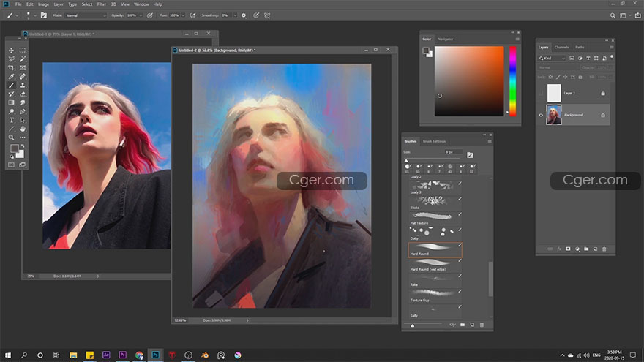Create a new layer in Layers panel
This screenshot has height=362, width=644.
[595, 249]
